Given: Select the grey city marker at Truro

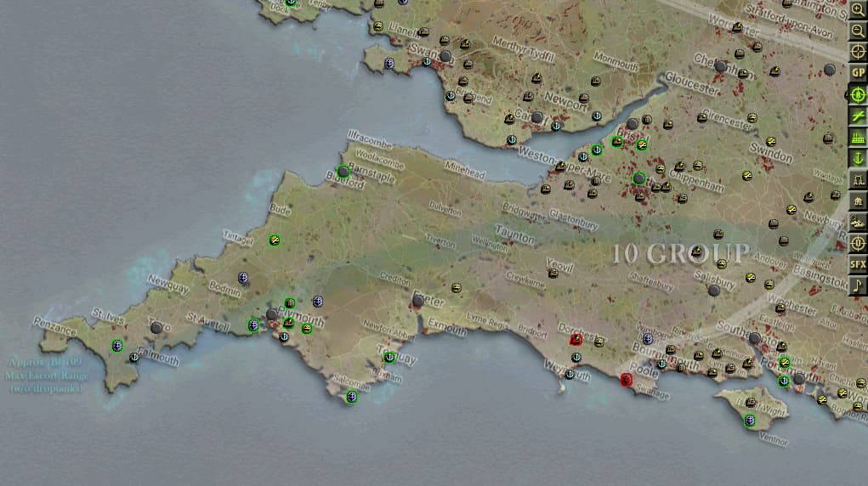Looking at the screenshot, I should 156,328.
